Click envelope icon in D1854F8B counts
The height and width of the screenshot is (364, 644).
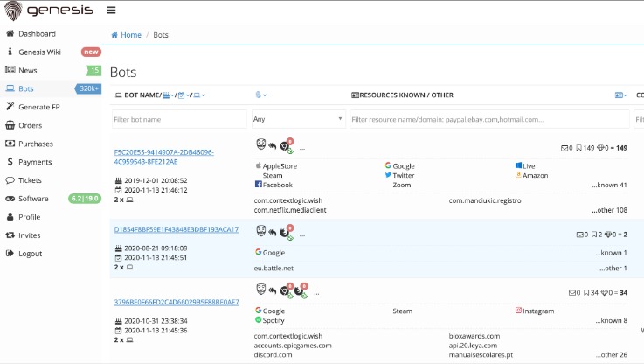579,234
